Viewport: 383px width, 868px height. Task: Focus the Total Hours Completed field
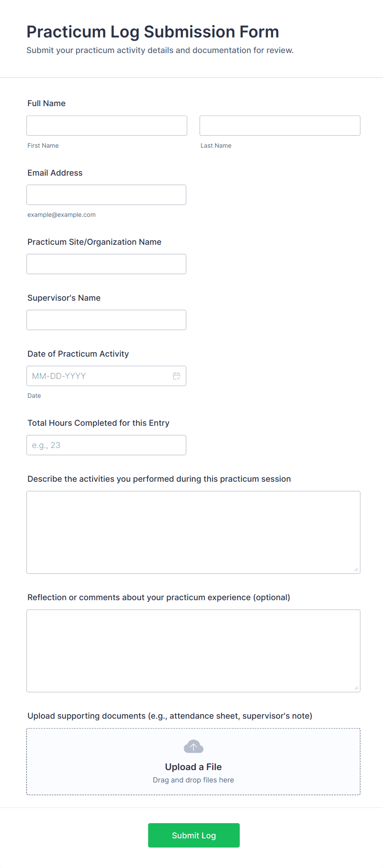[x=106, y=445]
